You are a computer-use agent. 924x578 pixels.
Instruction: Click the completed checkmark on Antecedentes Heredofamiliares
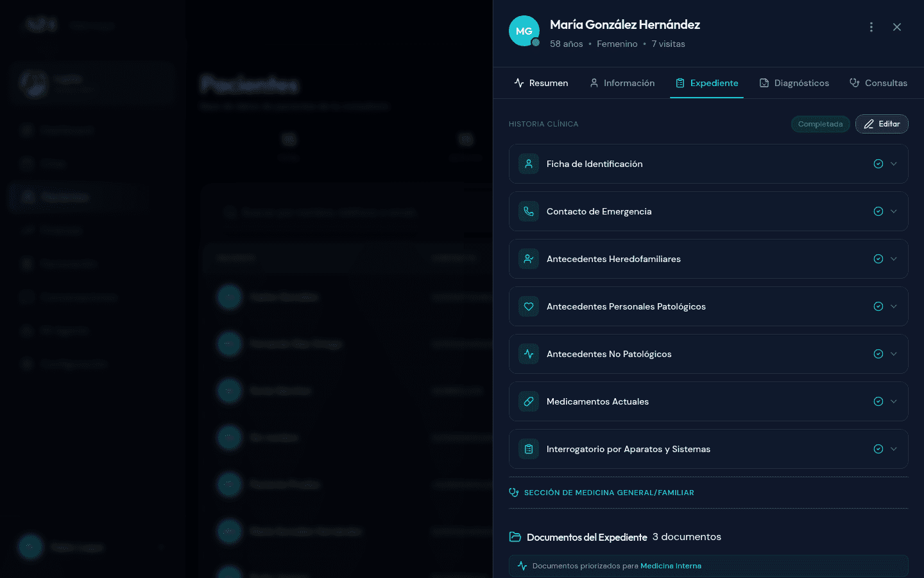[x=878, y=259]
